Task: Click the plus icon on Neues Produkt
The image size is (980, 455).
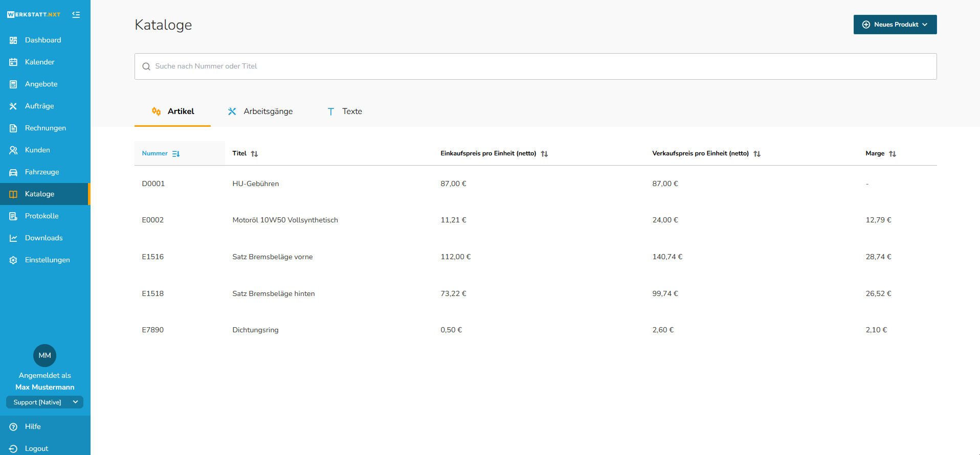Action: [x=866, y=25]
